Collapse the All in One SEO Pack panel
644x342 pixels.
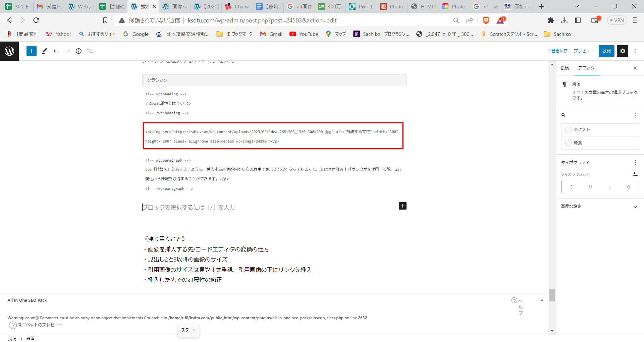click(x=542, y=300)
